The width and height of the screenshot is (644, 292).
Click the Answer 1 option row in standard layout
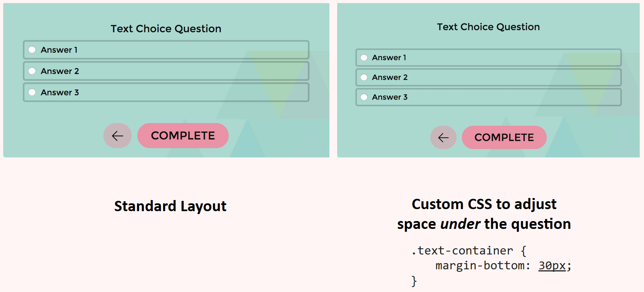[165, 49]
